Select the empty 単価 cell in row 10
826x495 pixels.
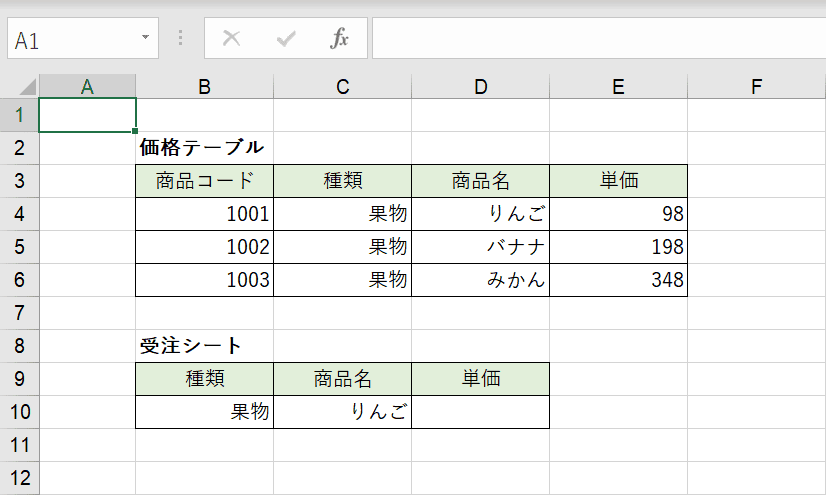pos(480,412)
